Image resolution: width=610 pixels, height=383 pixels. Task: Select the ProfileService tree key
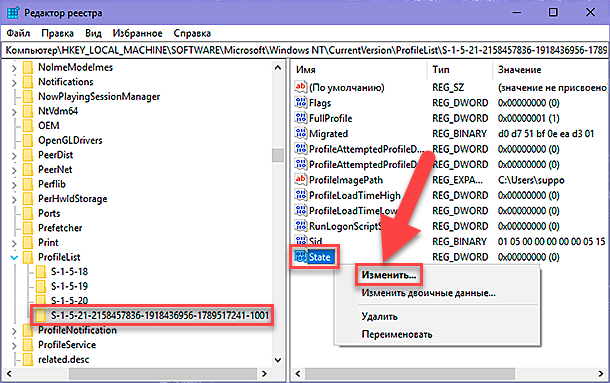pyautogui.click(x=67, y=345)
